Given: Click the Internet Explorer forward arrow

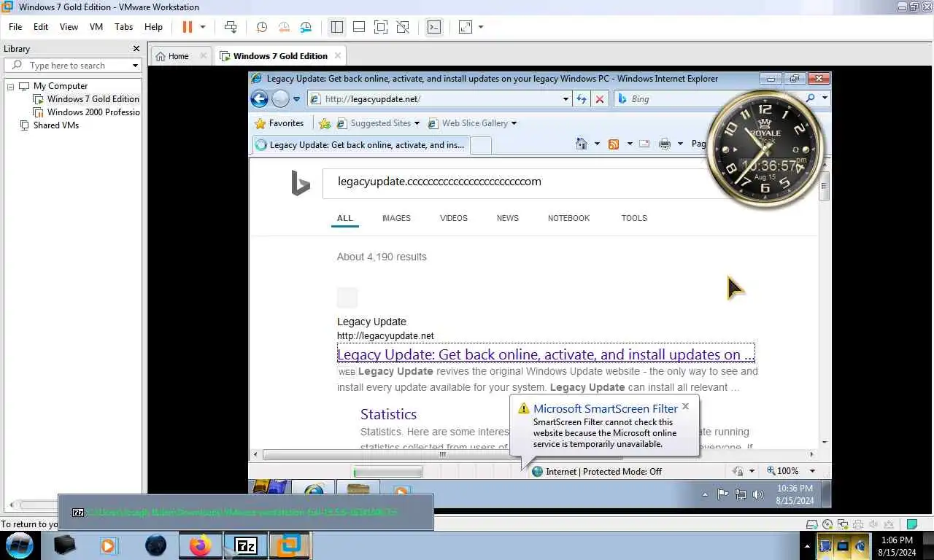Looking at the screenshot, I should [280, 98].
